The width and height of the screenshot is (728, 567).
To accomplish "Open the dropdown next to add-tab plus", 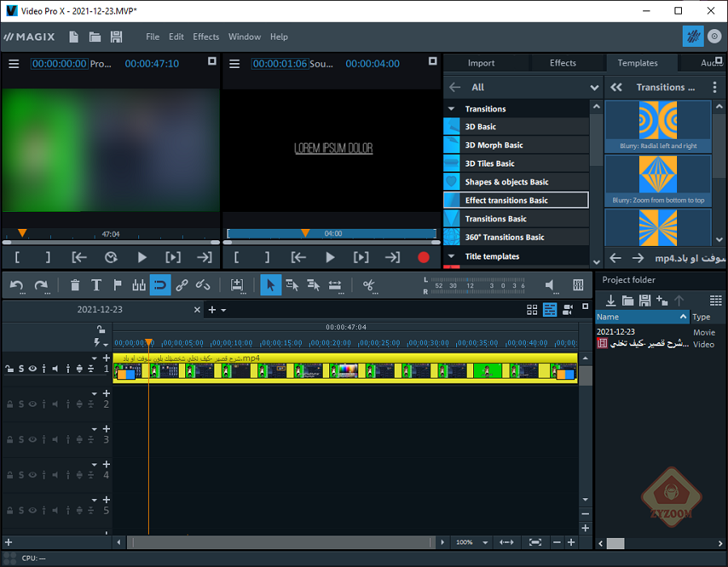I will pyautogui.click(x=224, y=310).
